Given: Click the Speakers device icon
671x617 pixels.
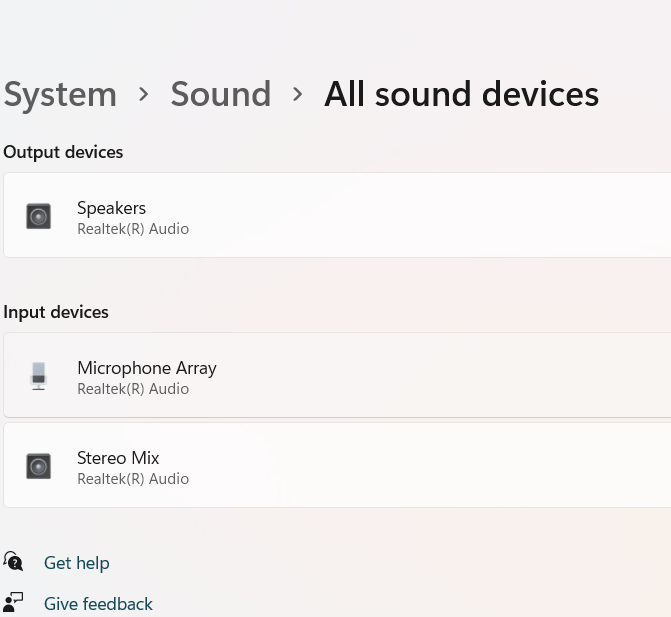Looking at the screenshot, I should click(x=38, y=216).
